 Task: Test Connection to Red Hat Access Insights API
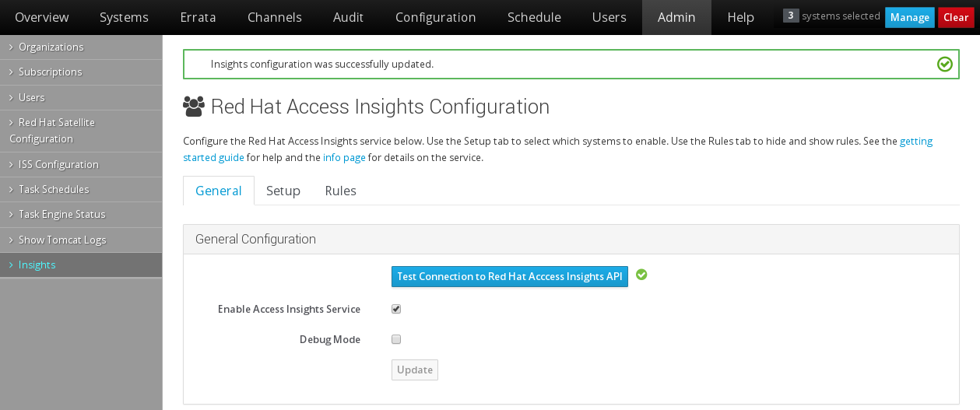coord(510,276)
